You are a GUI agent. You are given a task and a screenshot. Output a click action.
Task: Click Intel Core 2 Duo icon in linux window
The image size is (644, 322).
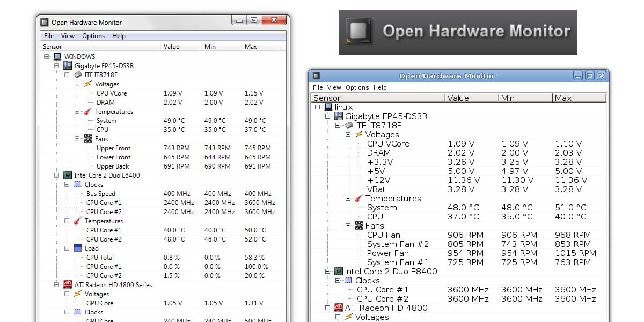click(x=339, y=272)
